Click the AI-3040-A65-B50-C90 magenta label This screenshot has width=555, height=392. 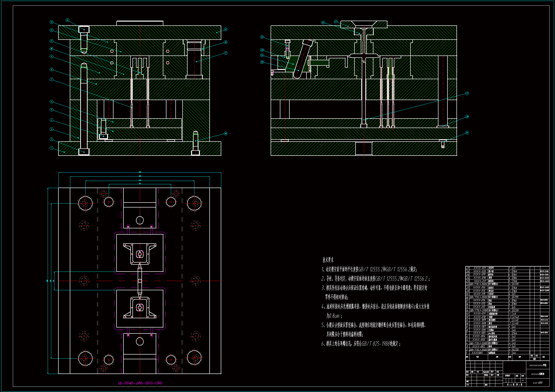140,383
